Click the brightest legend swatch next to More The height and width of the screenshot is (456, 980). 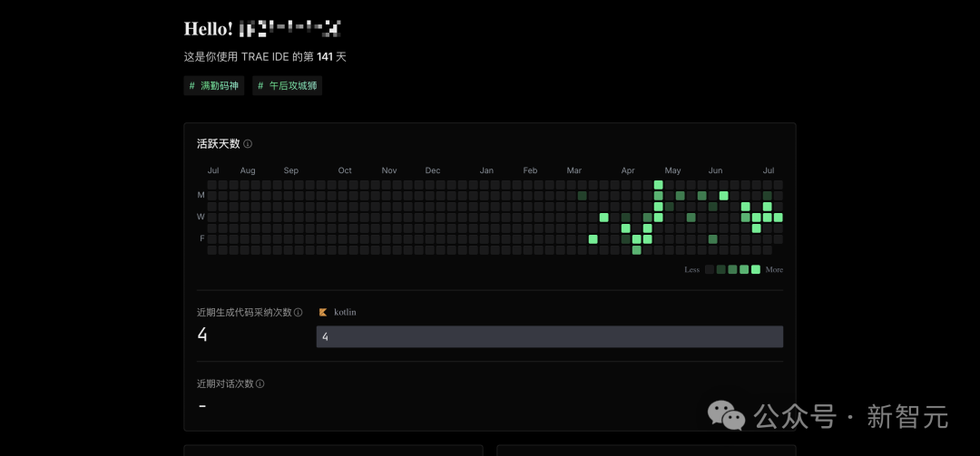click(x=756, y=270)
